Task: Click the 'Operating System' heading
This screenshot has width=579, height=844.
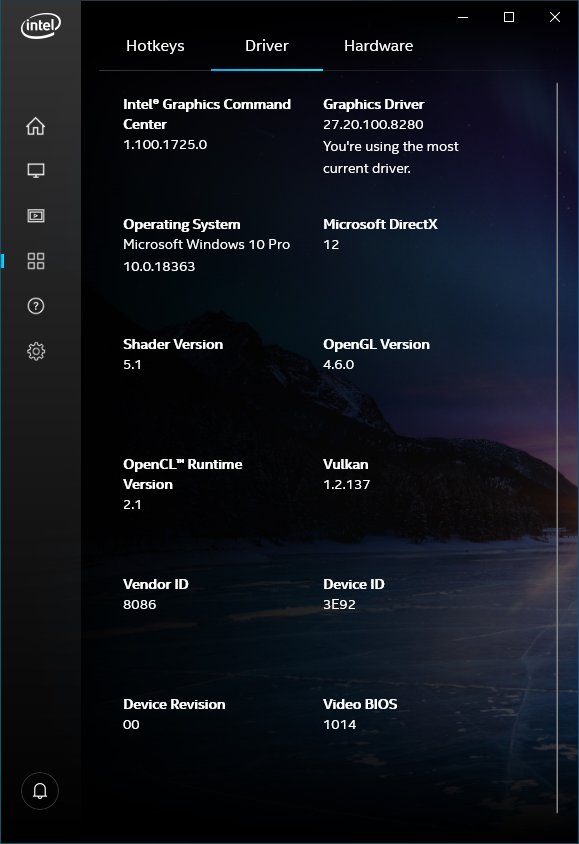Action: point(181,224)
